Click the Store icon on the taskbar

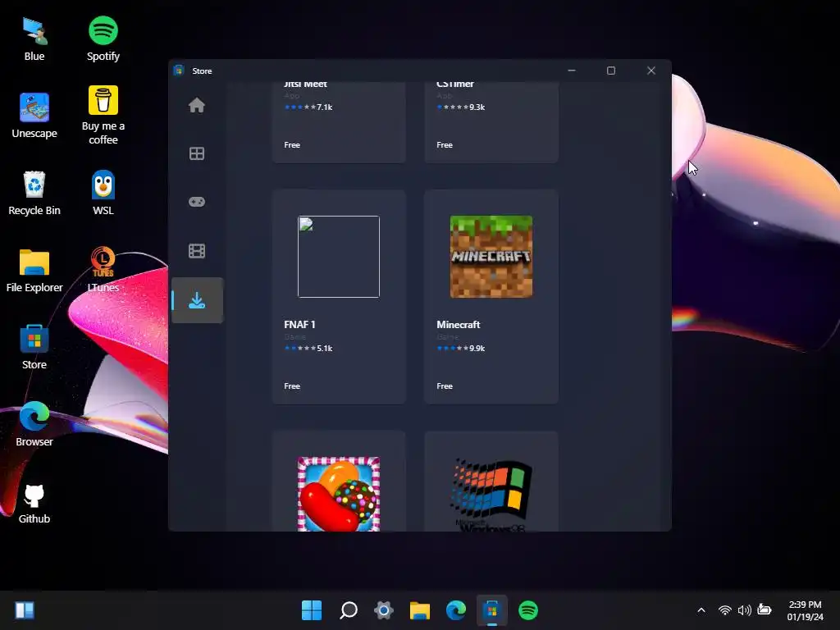click(492, 610)
